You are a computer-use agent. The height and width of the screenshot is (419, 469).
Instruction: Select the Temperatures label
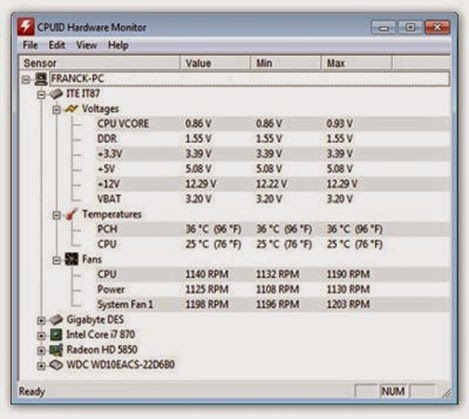(112, 214)
